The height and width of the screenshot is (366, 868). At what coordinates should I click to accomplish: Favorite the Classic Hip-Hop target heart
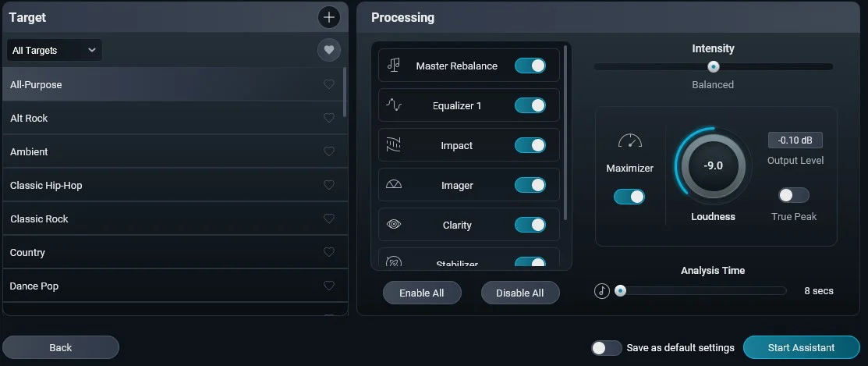[329, 185]
